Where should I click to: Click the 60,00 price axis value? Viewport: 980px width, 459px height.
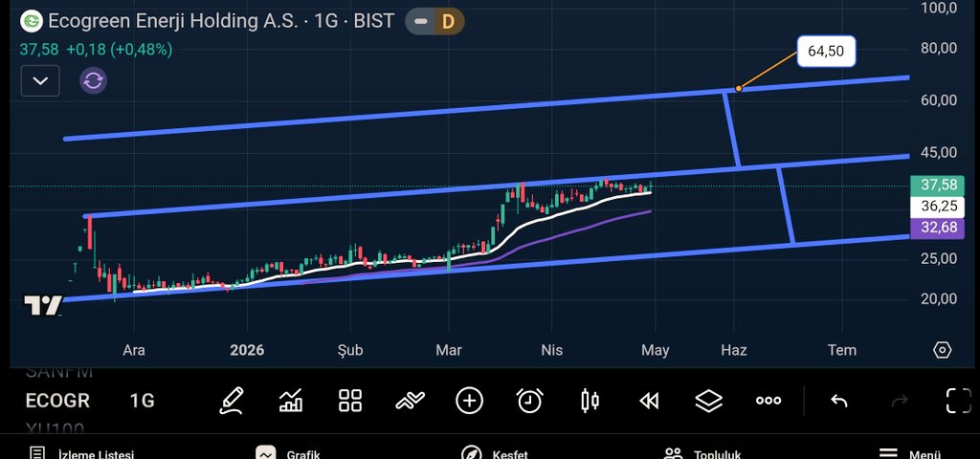939,99
